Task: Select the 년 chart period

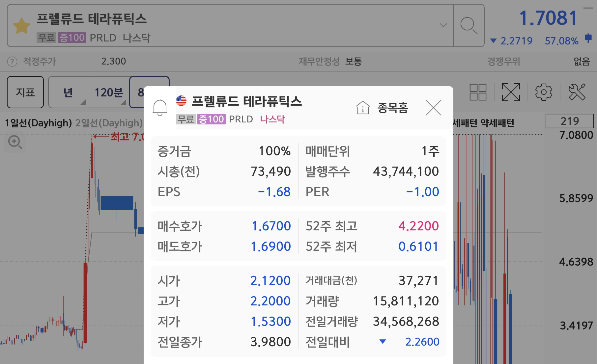Action: [68, 92]
